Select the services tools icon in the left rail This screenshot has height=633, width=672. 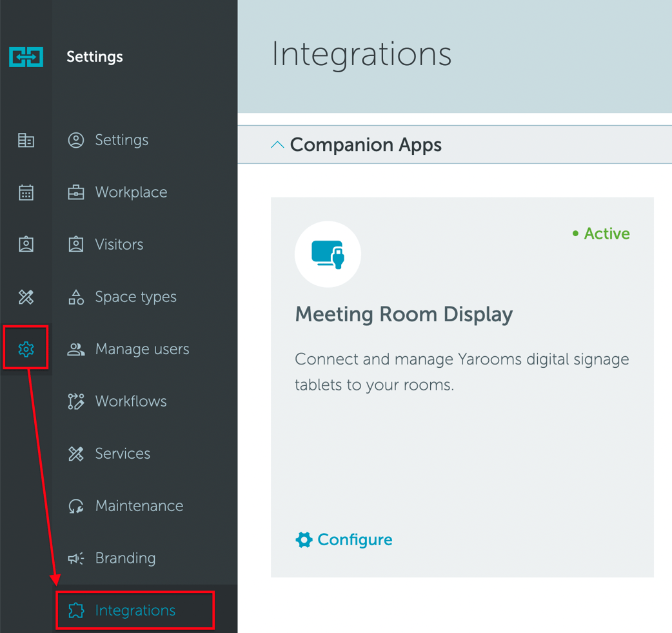coord(26,297)
